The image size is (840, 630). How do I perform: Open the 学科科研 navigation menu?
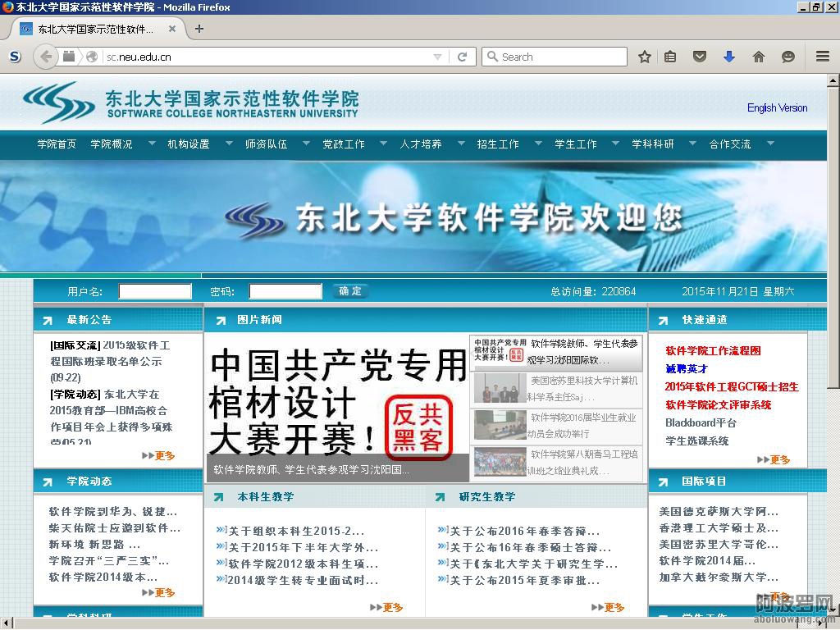[652, 144]
